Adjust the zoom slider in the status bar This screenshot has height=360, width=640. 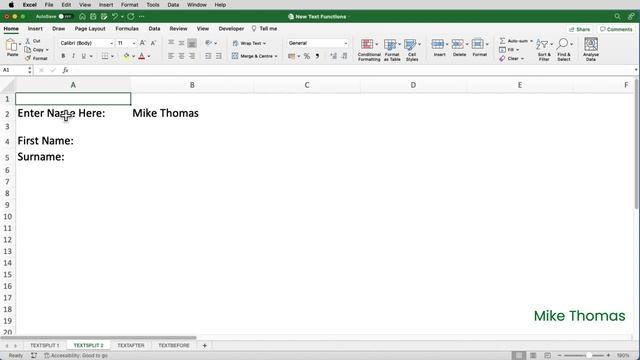pos(589,356)
